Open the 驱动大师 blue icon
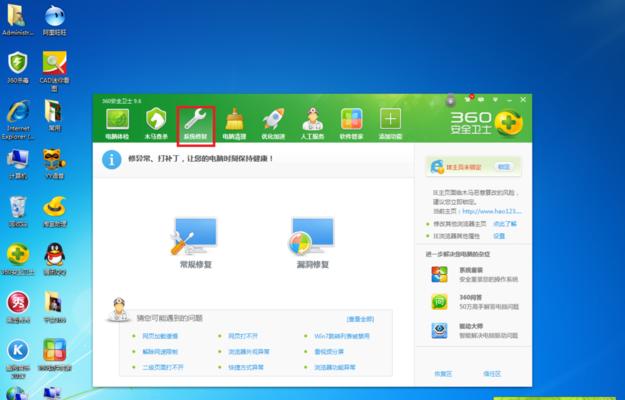The image size is (625, 400). coord(439,331)
